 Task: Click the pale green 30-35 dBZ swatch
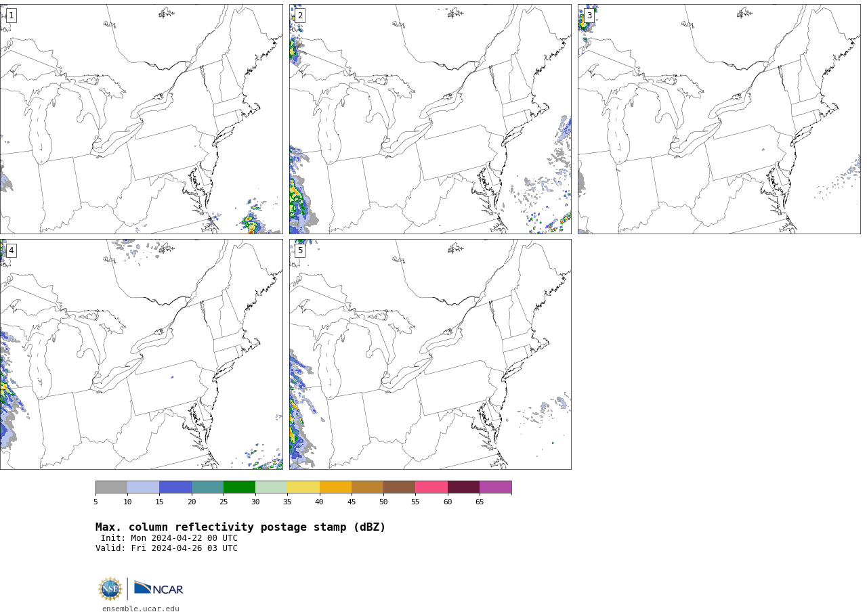(272, 487)
